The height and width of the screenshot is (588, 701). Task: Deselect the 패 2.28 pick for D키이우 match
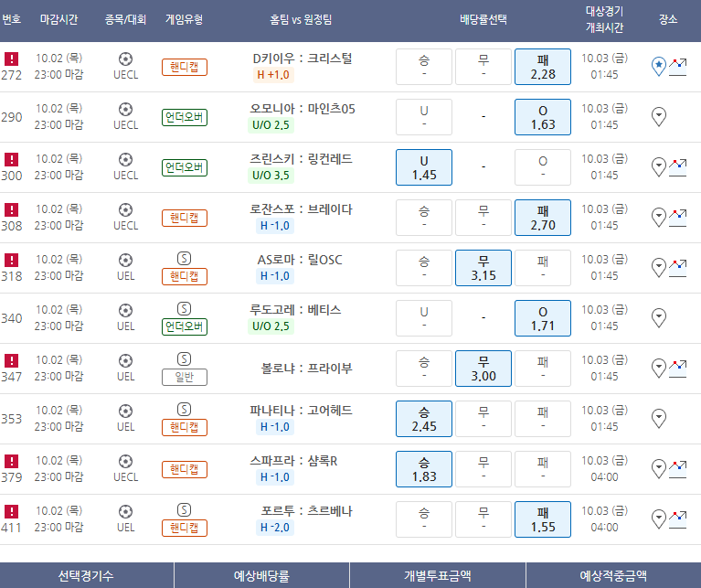pos(542,66)
